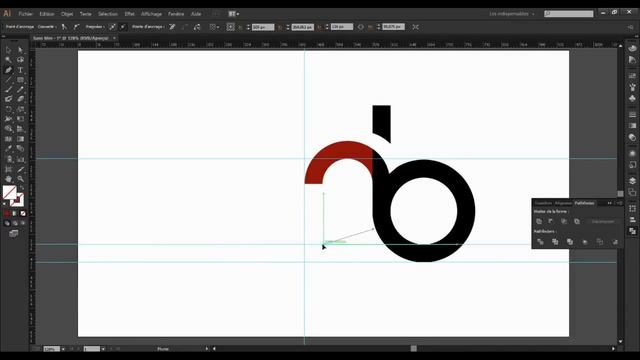
Task: Select the Lasso tool
Action: (x=20, y=60)
